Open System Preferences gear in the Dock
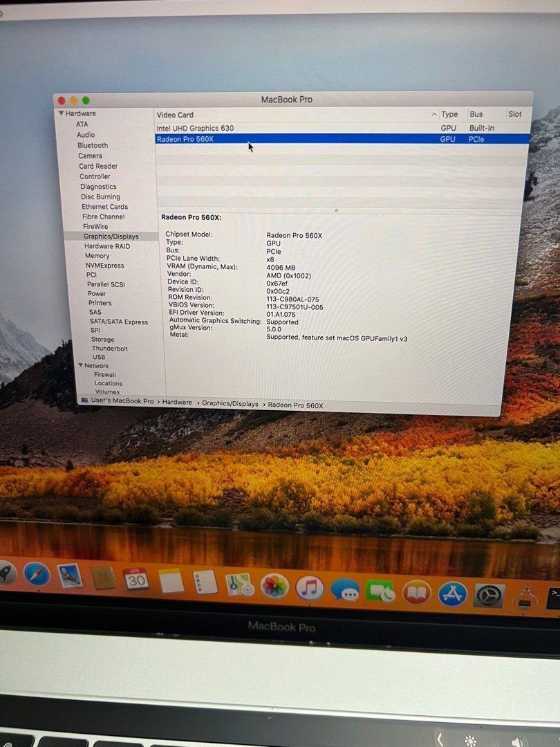This screenshot has height=747, width=560. pyautogui.click(x=489, y=596)
